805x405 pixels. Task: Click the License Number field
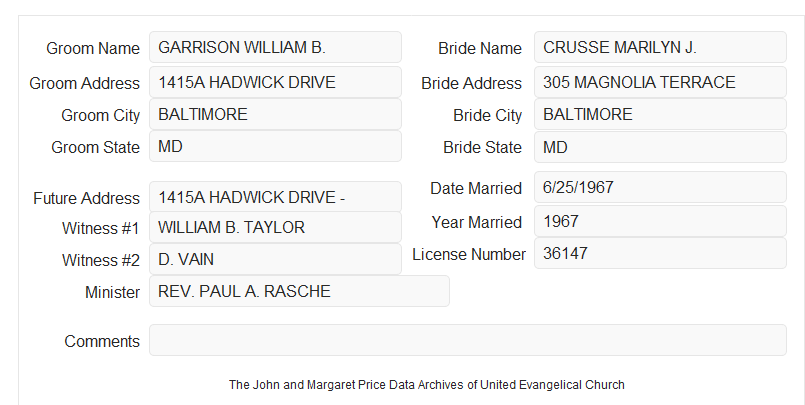tap(660, 253)
